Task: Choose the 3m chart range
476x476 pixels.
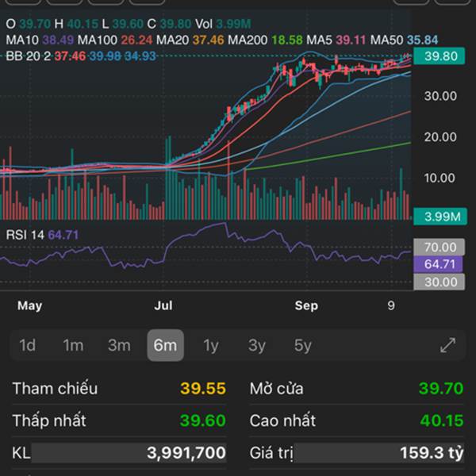Action: (x=119, y=345)
